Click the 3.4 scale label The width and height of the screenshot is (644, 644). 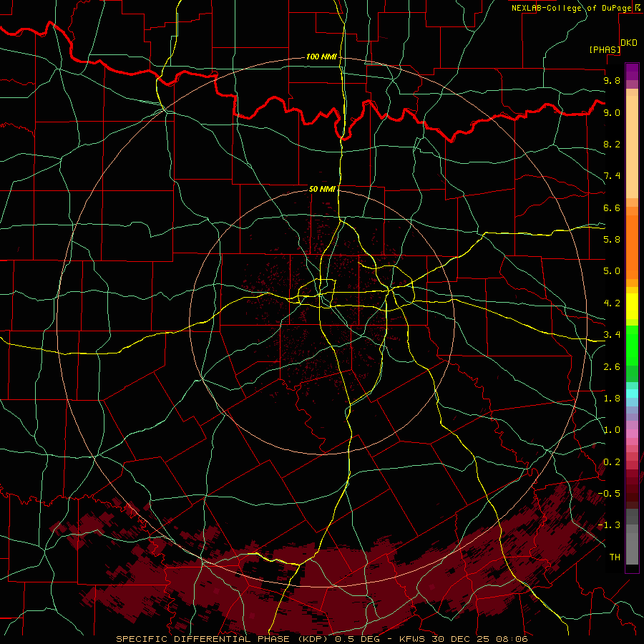pyautogui.click(x=612, y=334)
